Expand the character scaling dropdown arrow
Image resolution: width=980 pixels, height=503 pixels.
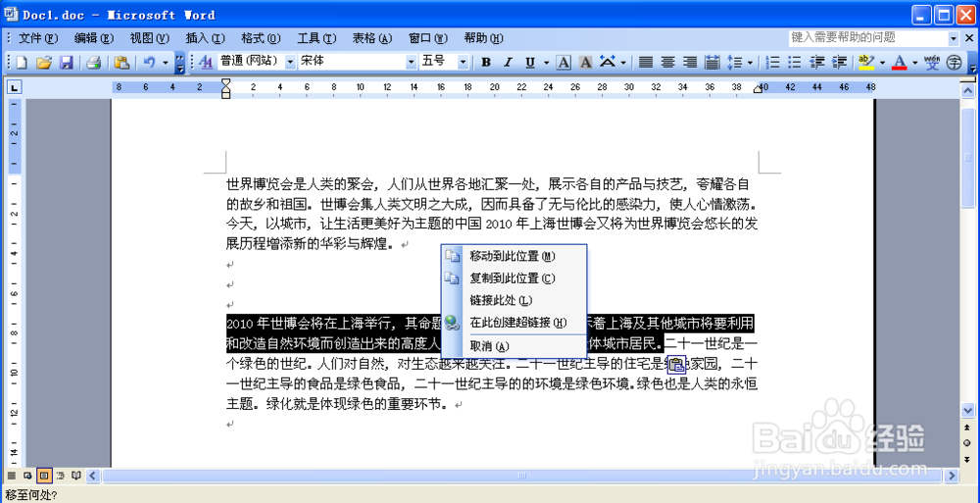(623, 63)
